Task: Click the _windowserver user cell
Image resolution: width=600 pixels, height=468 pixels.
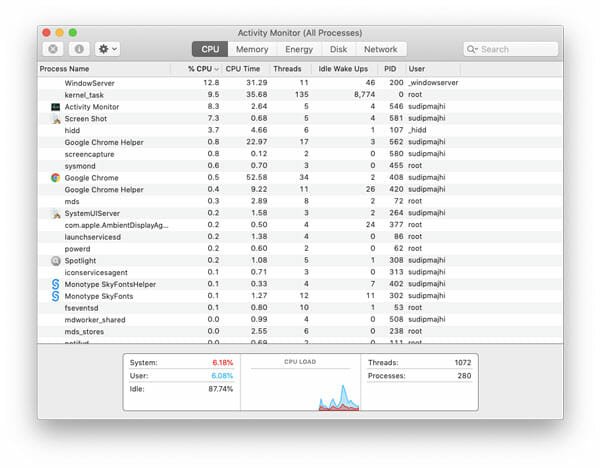Action: pos(433,83)
